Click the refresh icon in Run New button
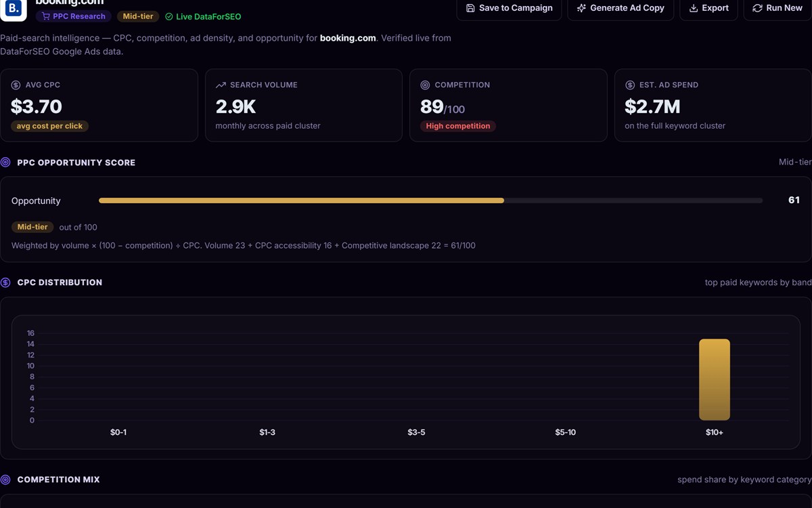Image resolution: width=812 pixels, height=508 pixels. point(757,8)
